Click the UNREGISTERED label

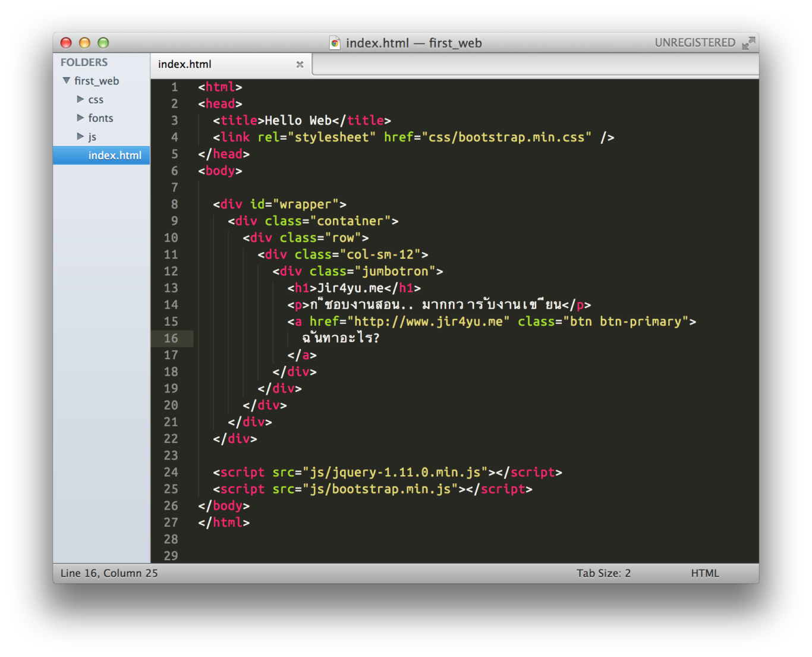point(695,43)
